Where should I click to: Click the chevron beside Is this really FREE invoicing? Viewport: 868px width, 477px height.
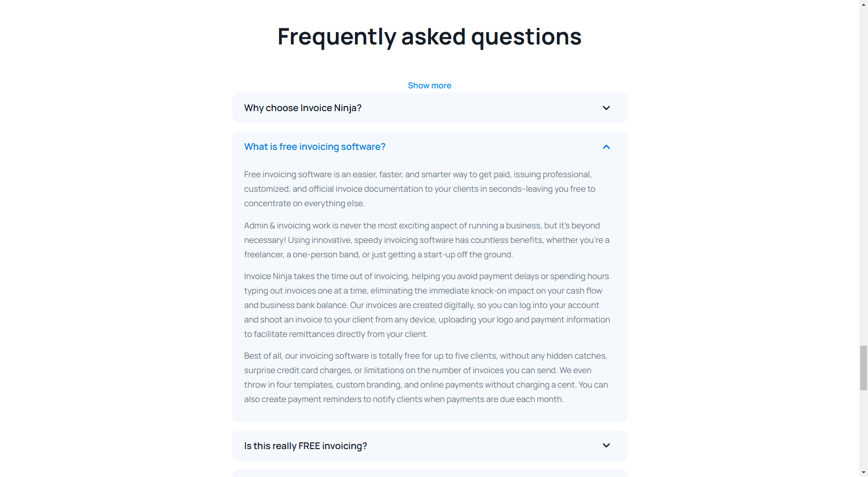click(x=606, y=445)
